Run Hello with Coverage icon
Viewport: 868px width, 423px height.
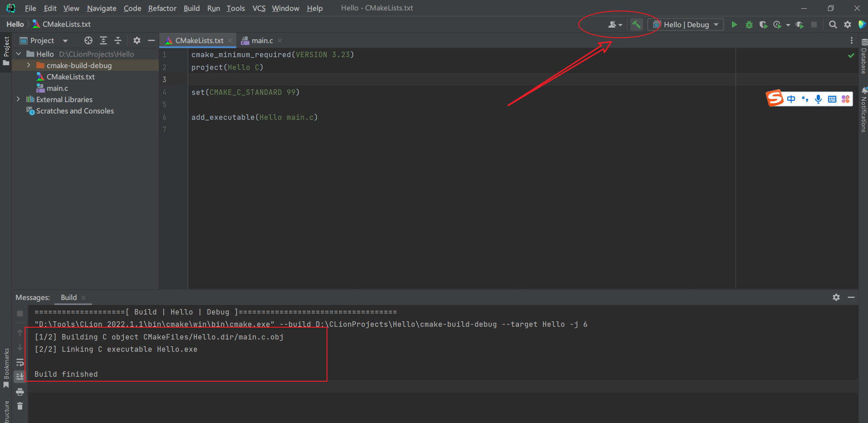pos(763,25)
